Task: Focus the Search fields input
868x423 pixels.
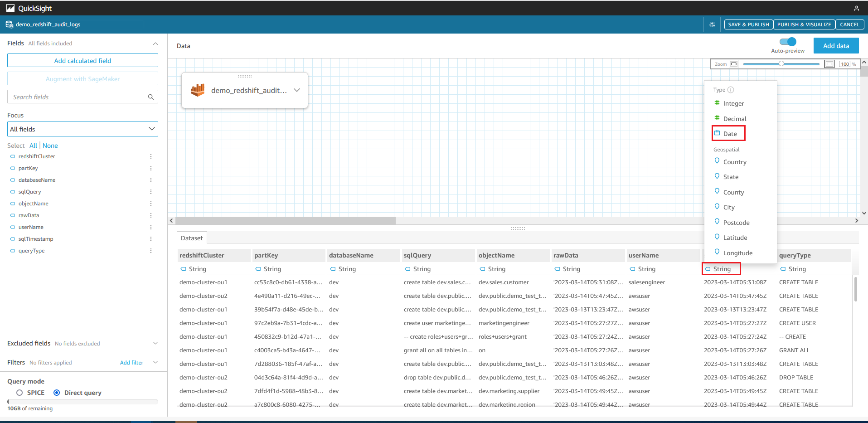Action: click(x=82, y=97)
